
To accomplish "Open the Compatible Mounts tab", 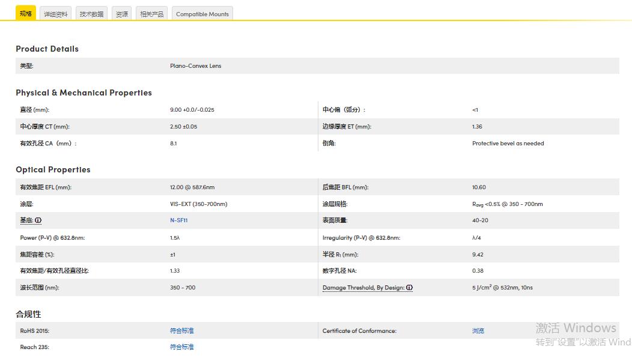I will (202, 14).
